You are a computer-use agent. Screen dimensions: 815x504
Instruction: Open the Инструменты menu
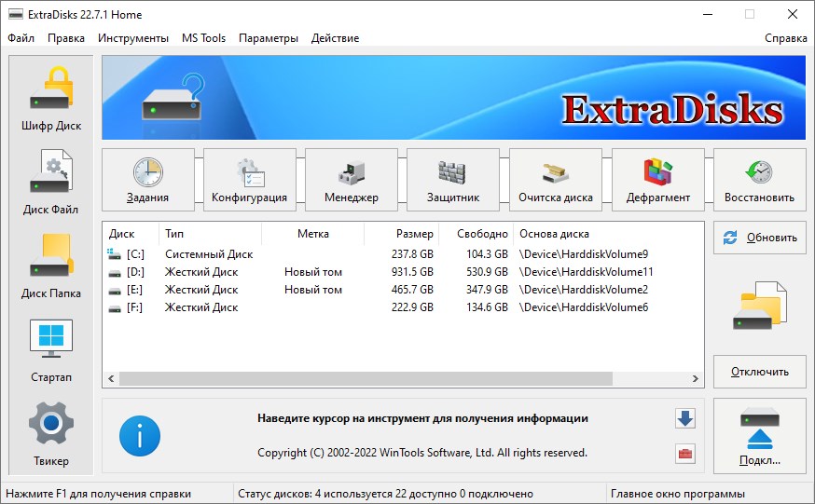point(133,38)
